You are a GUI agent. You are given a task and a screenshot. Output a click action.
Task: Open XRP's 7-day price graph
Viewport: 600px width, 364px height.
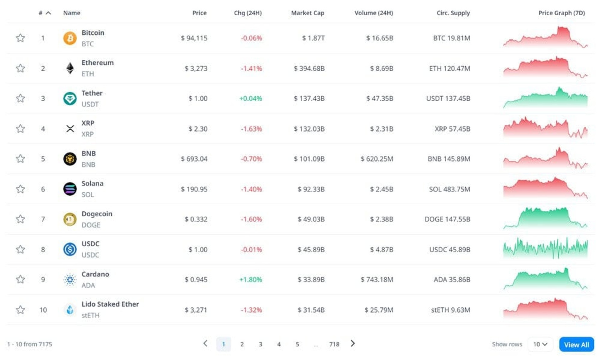(545, 127)
